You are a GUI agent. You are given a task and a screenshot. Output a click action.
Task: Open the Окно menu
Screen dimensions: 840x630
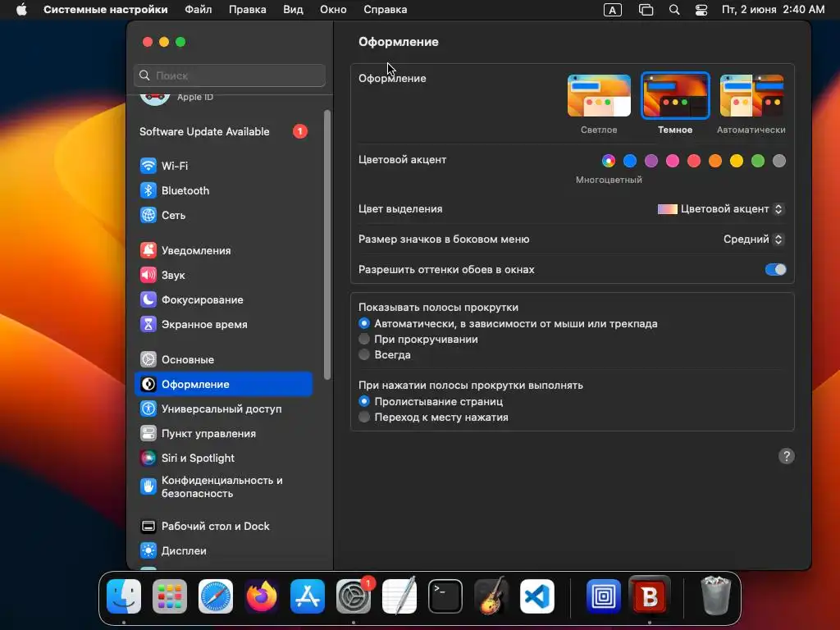(x=333, y=10)
